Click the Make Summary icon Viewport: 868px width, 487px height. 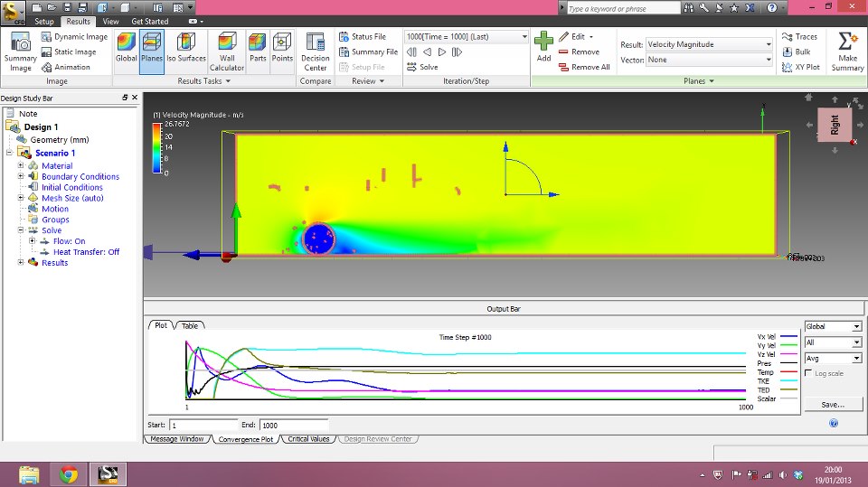coord(847,52)
